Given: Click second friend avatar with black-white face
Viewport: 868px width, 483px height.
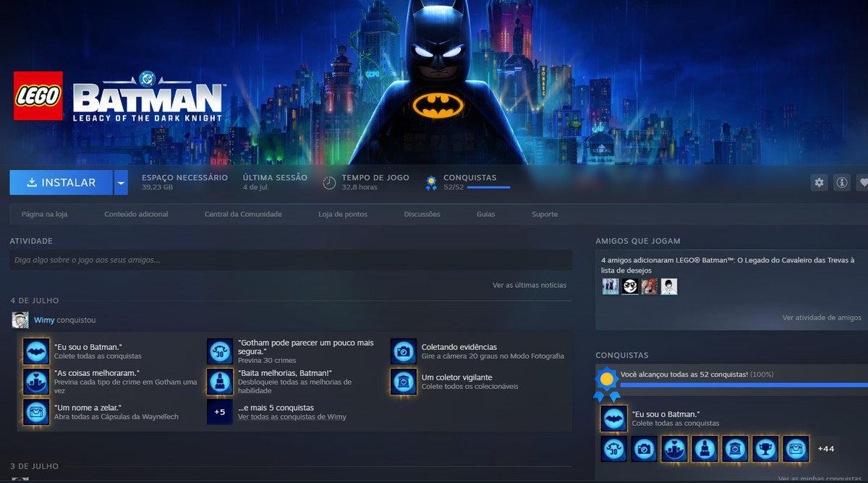Looking at the screenshot, I should pyautogui.click(x=630, y=286).
